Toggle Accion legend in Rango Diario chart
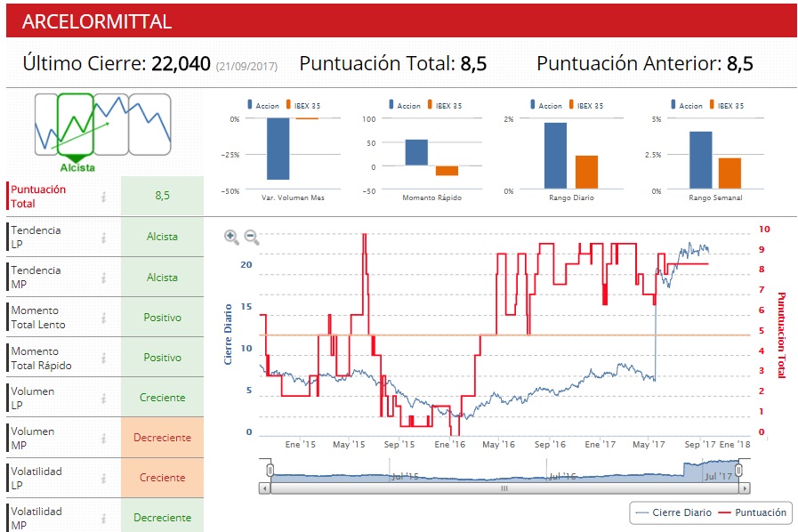Viewport: 798px width, 532px height. pyautogui.click(x=546, y=105)
